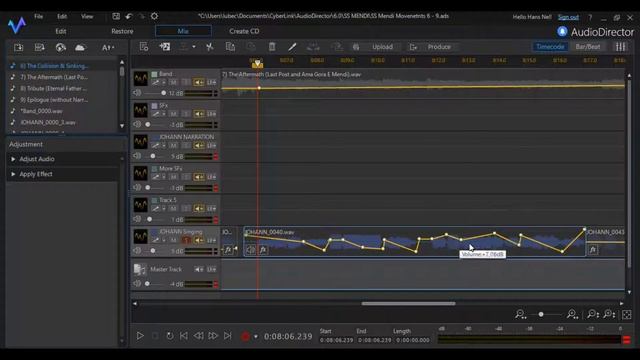Click the Band track waveform icon
640x360 pixels.
click(x=141, y=79)
